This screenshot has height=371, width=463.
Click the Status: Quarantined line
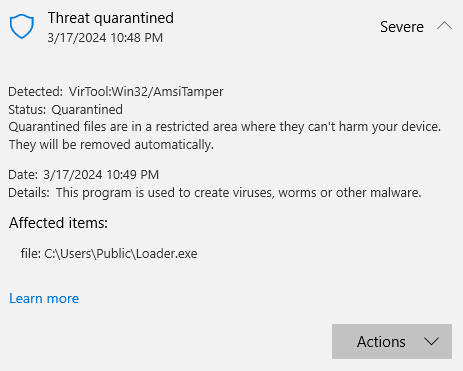pyautogui.click(x=65, y=109)
